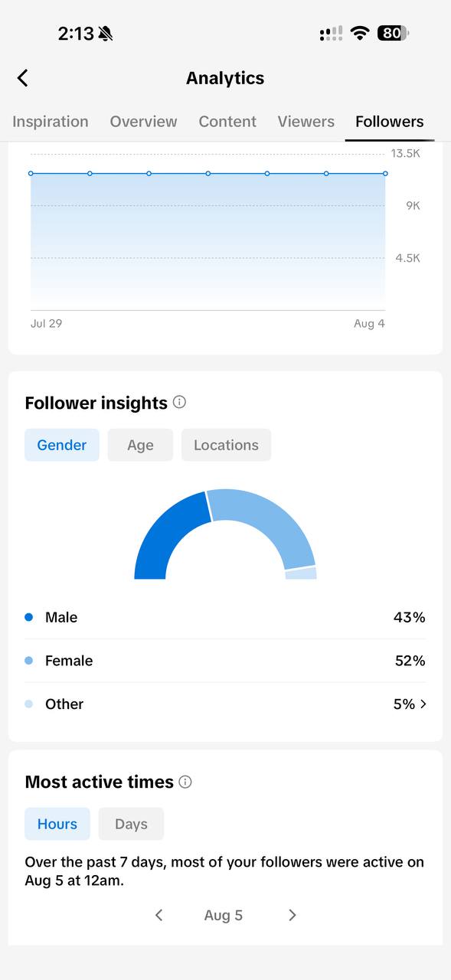The height and width of the screenshot is (980, 451).
Task: Tap the muted bell icon near clock
Action: 106,34
